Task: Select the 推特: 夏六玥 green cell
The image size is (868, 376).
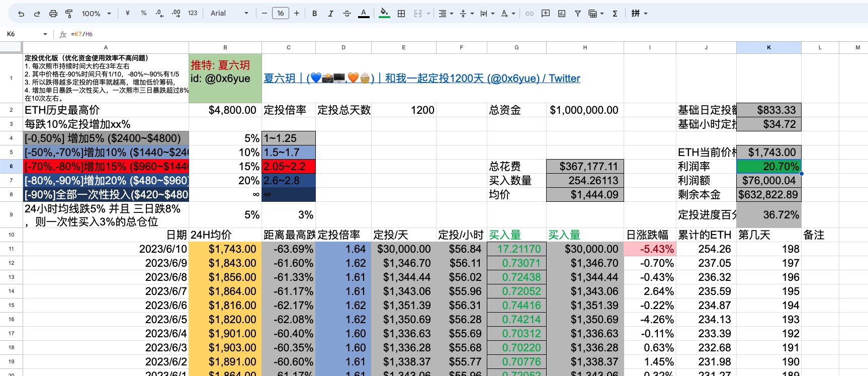Action: coord(225,78)
